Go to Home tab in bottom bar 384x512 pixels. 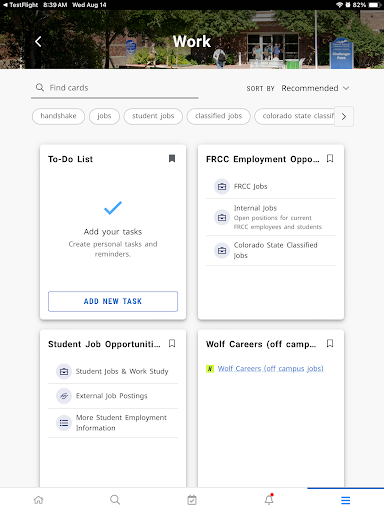click(39, 500)
